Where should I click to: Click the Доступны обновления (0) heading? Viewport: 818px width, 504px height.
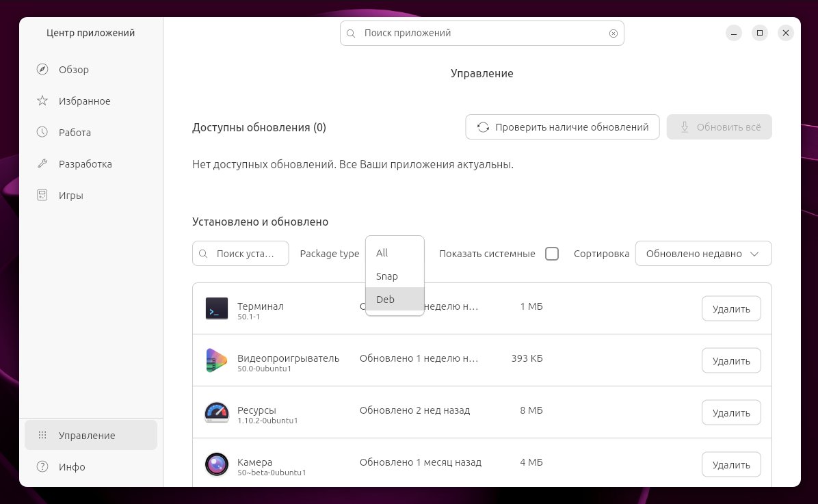coord(259,127)
